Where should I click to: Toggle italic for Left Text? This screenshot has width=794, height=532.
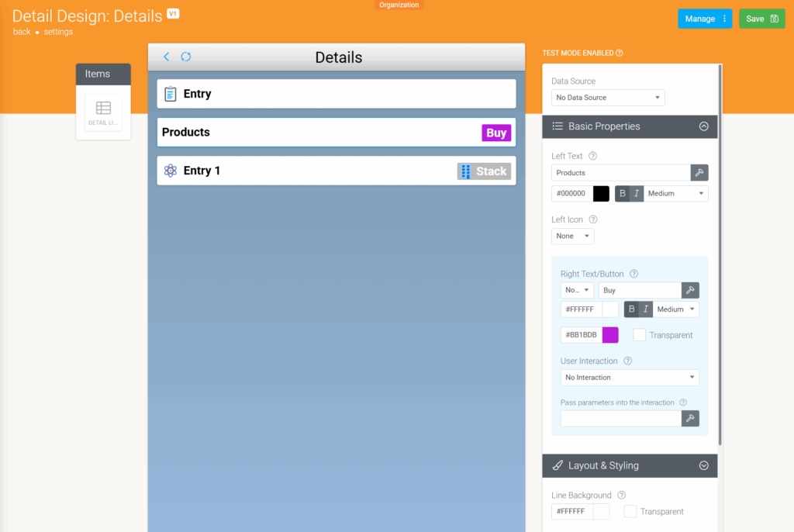[x=637, y=194]
